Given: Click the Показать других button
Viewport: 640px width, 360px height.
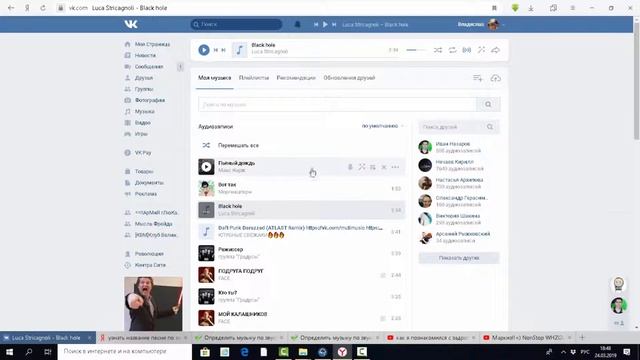Looking at the screenshot, I should 459,258.
